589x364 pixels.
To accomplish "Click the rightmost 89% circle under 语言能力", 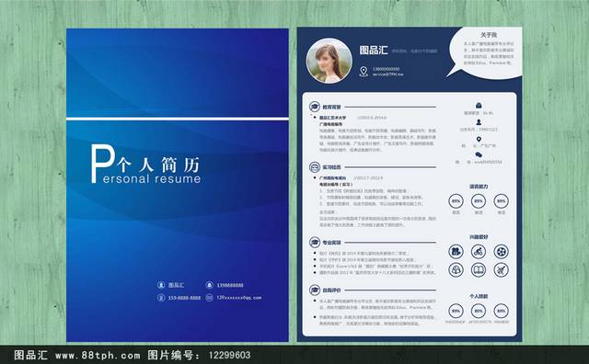I will [501, 201].
